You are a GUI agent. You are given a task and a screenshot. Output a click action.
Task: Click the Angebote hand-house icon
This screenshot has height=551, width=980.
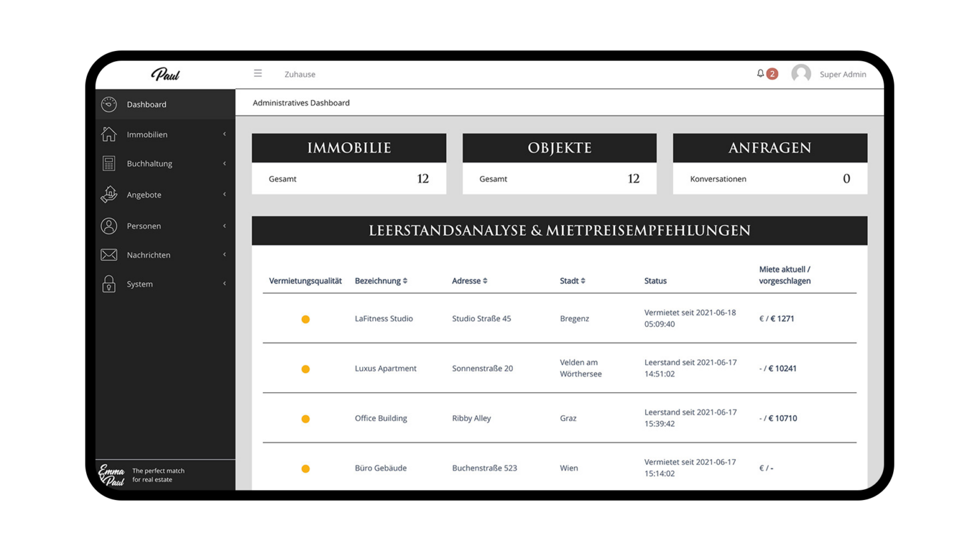point(109,195)
